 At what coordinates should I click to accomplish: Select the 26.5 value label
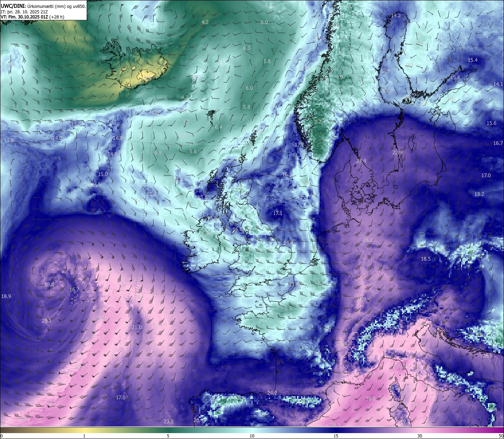tap(487, 356)
